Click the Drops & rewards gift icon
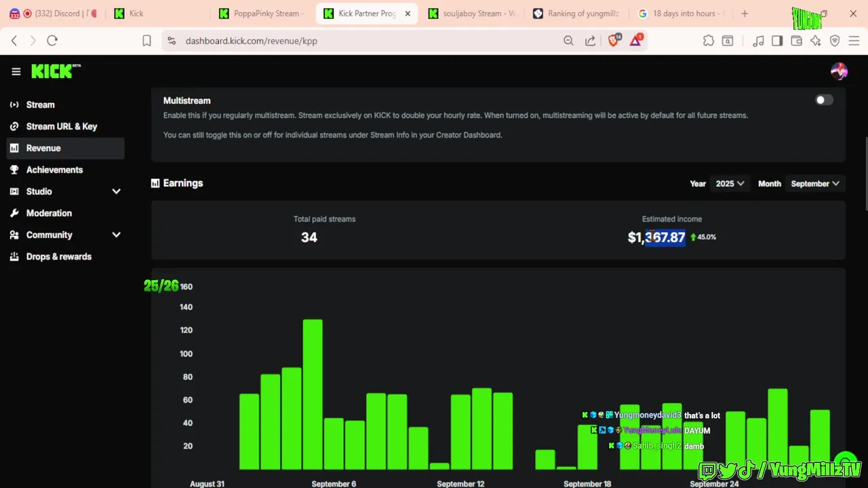This screenshot has width=868, height=488. [x=14, y=256]
